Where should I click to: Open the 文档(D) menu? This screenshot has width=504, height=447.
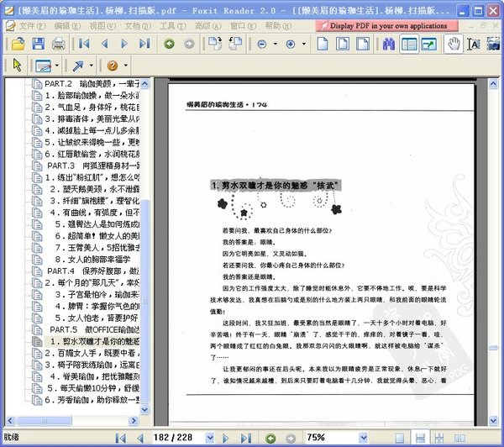(138, 26)
